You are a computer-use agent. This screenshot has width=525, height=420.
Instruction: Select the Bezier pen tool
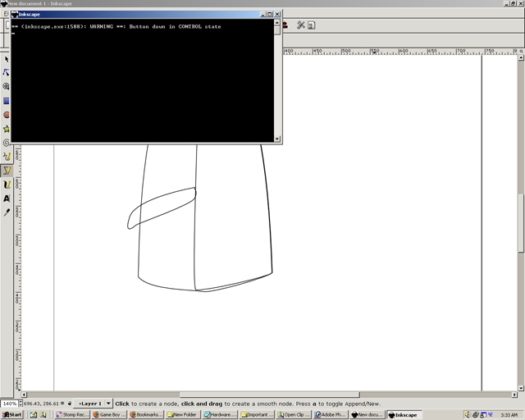pos(7,171)
